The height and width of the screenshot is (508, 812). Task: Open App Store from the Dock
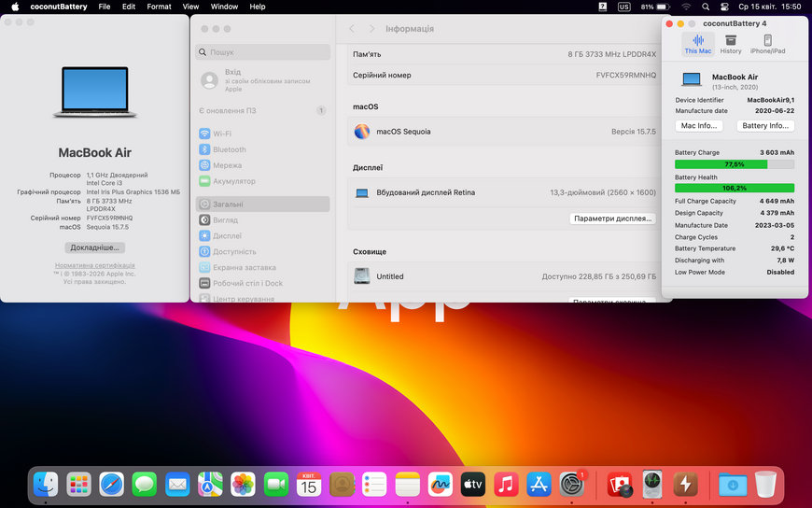(539, 485)
